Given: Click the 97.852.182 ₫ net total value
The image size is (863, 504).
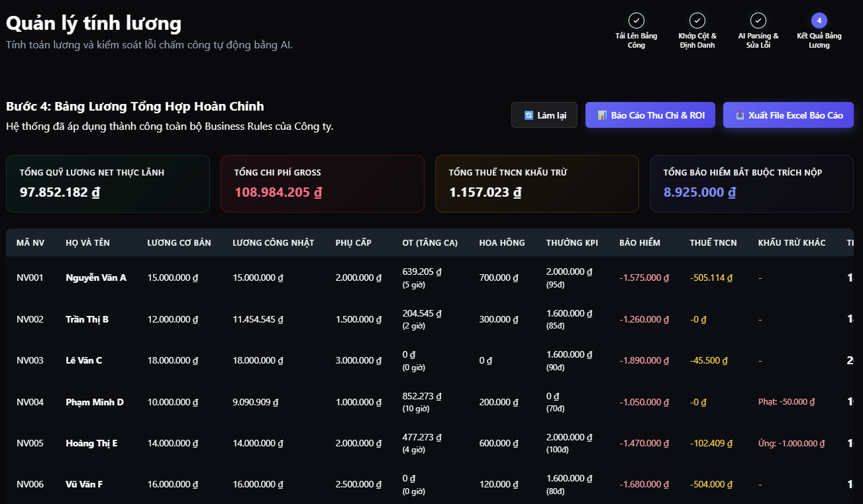Looking at the screenshot, I should [60, 193].
